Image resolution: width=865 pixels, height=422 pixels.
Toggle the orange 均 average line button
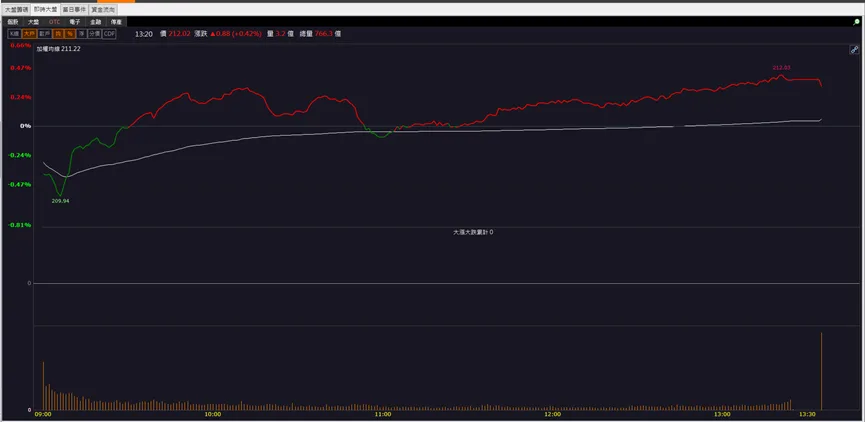click(58, 34)
